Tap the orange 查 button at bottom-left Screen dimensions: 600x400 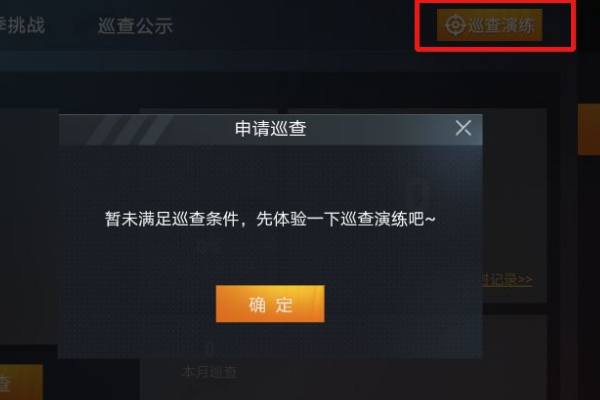tap(21, 382)
